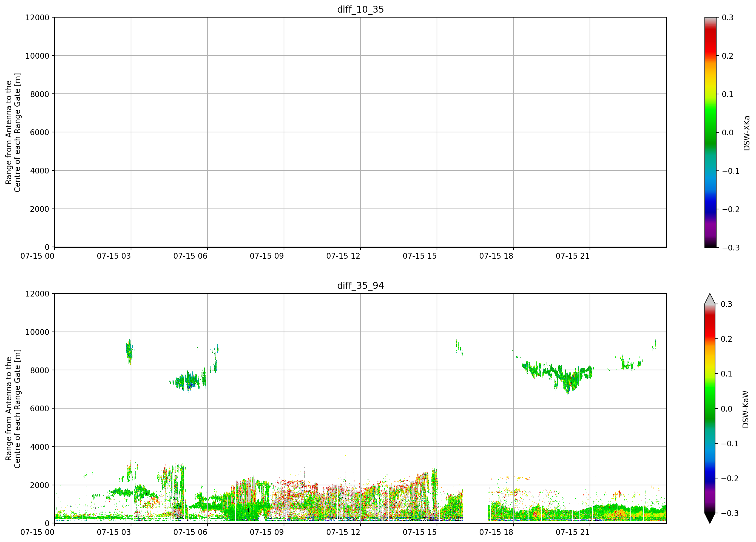Click the "−0.3" tick on the DSW-XKa colorbar
The image size is (756, 542).
[731, 247]
